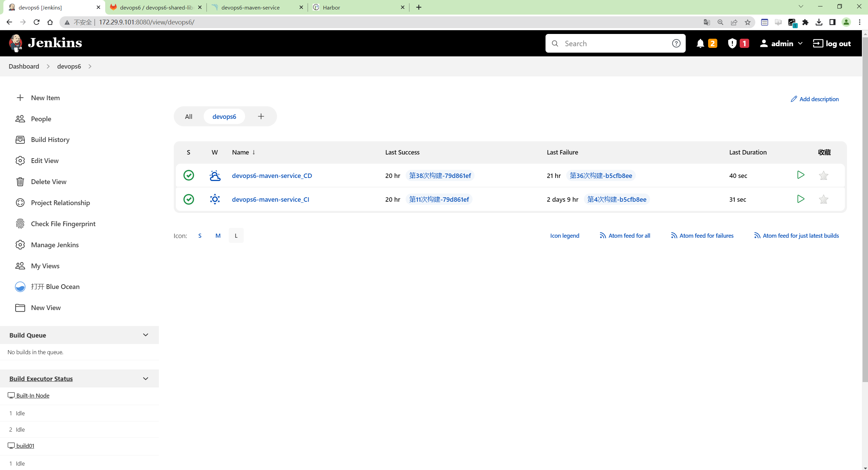This screenshot has width=868, height=470.
Task: Click the Delete View trash icon
Action: 20,182
